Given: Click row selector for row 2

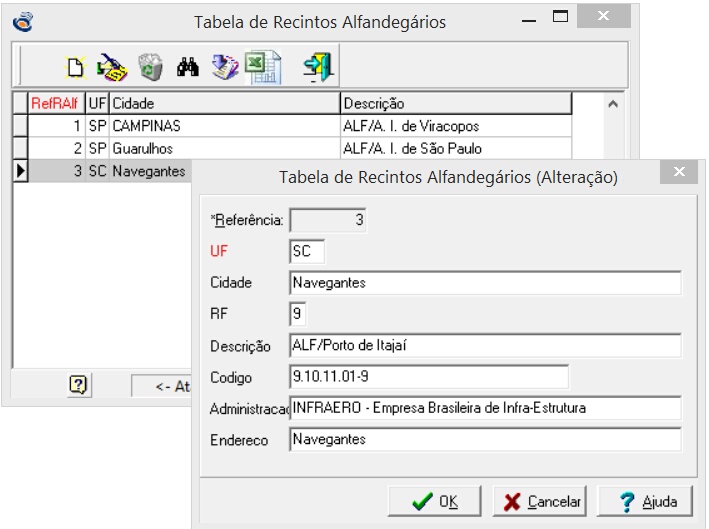Looking at the screenshot, I should 20,148.
